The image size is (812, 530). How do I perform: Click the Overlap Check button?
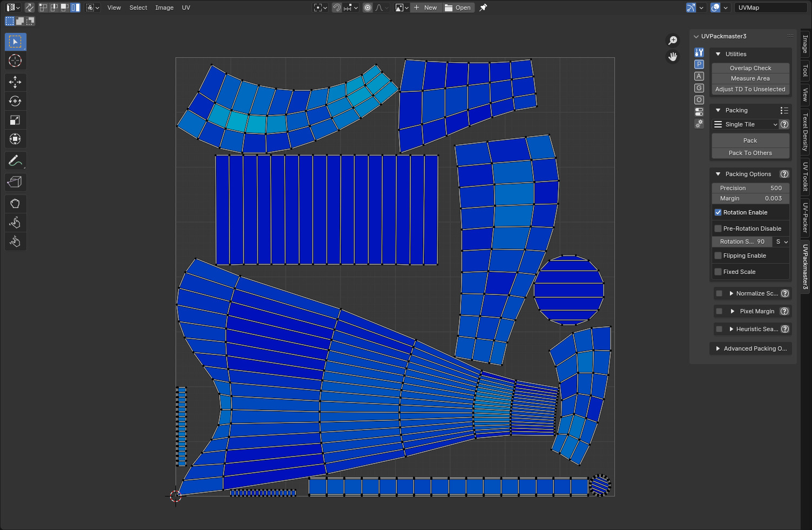(750, 68)
